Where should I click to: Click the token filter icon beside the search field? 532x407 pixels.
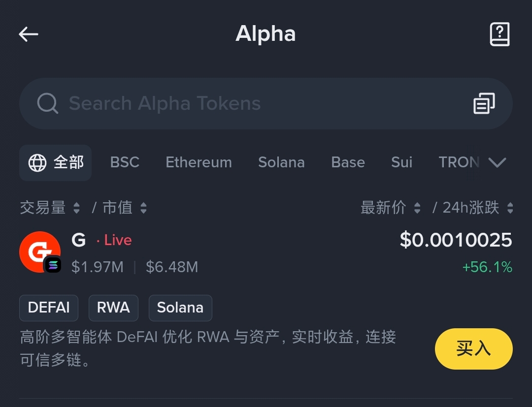pyautogui.click(x=484, y=103)
